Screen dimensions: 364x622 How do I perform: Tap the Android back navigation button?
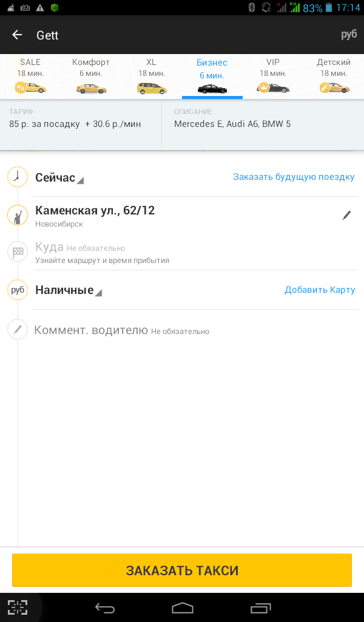click(104, 607)
